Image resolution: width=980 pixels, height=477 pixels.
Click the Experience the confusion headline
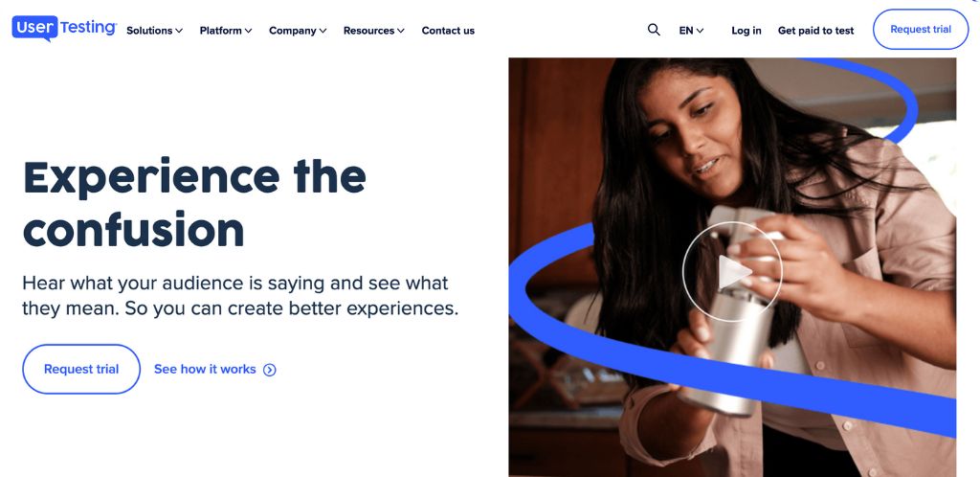[x=194, y=203]
